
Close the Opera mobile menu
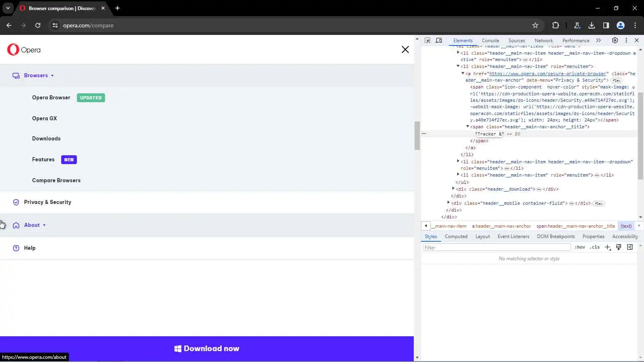pos(405,49)
